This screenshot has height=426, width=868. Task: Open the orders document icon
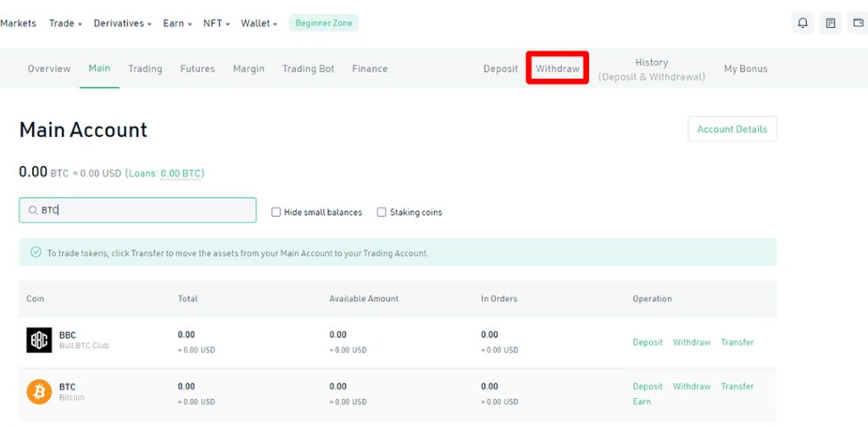(831, 23)
